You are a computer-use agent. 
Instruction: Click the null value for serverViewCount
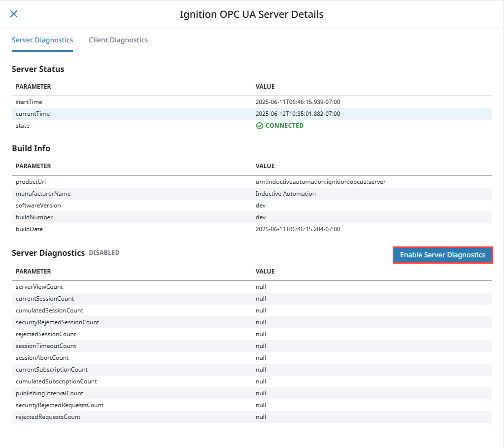(x=261, y=287)
